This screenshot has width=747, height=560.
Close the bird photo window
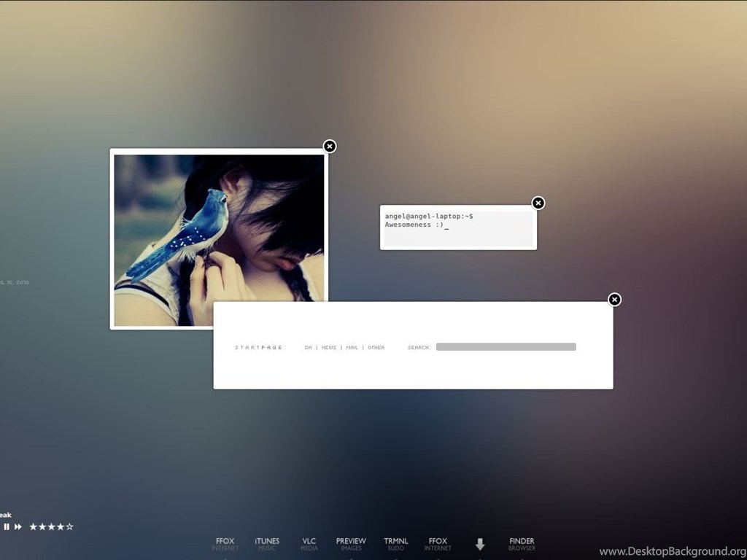coord(330,147)
